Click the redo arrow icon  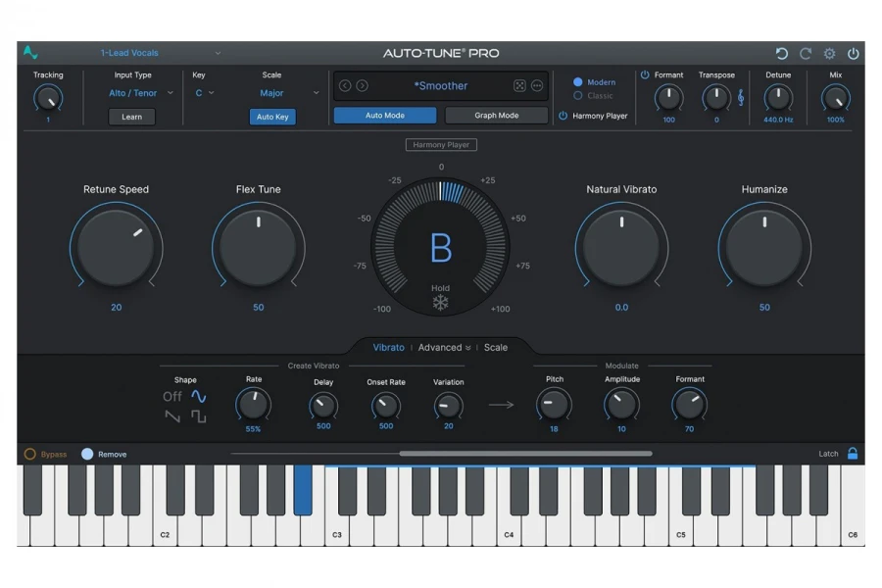coord(806,54)
